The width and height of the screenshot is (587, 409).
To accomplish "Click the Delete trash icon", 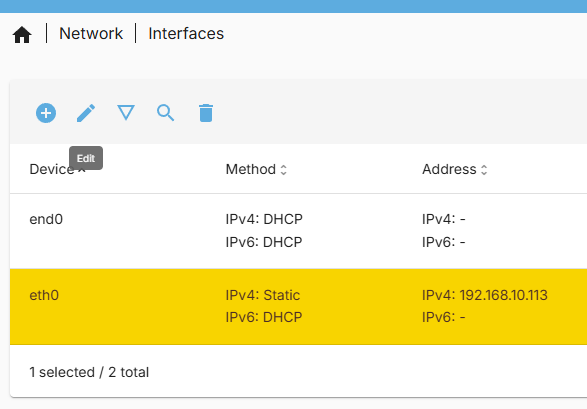I will click(206, 113).
